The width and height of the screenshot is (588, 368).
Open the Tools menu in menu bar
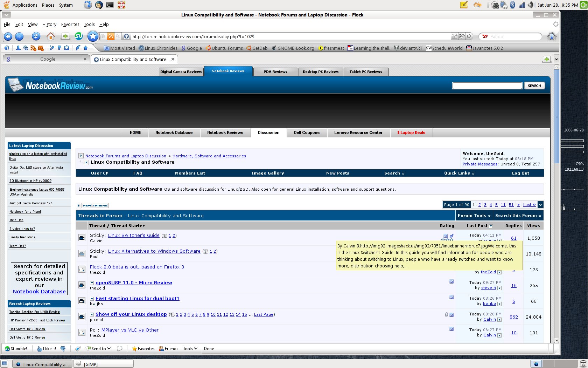coord(89,25)
